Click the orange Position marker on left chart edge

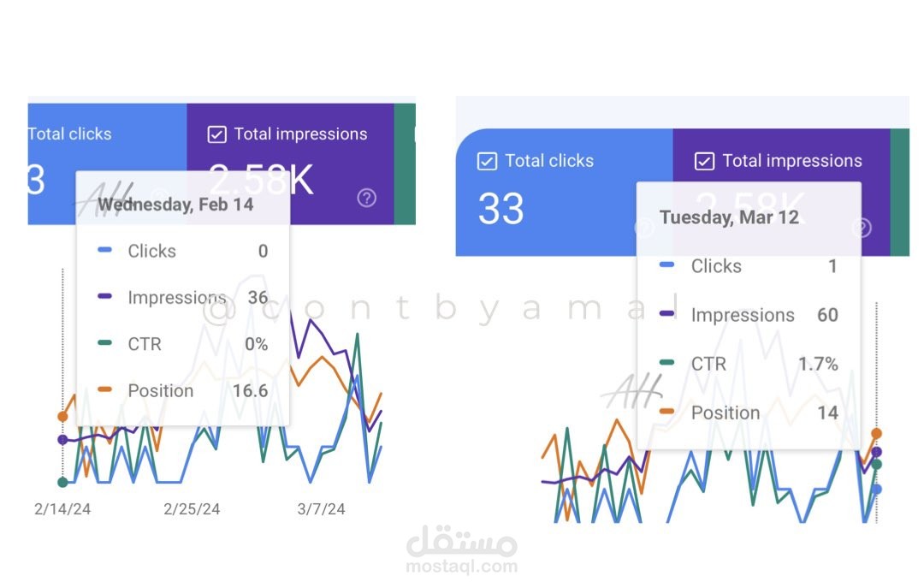click(x=62, y=417)
